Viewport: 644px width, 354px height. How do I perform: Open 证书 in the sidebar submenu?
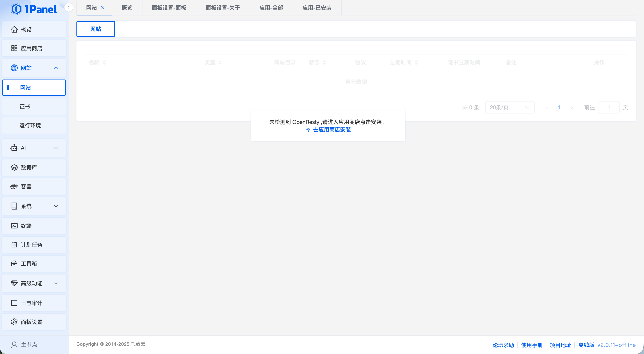[25, 107]
